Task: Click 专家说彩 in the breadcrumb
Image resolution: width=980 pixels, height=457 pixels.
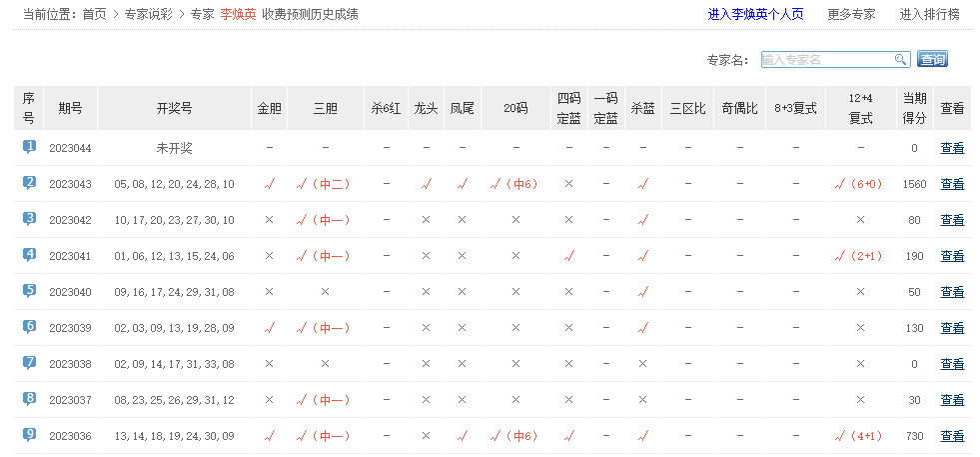Action: 149,14
